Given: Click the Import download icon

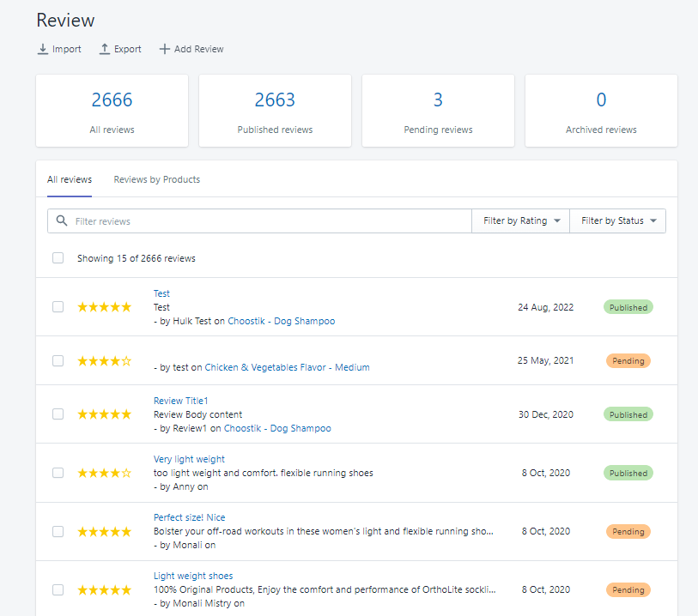Looking at the screenshot, I should (x=43, y=49).
